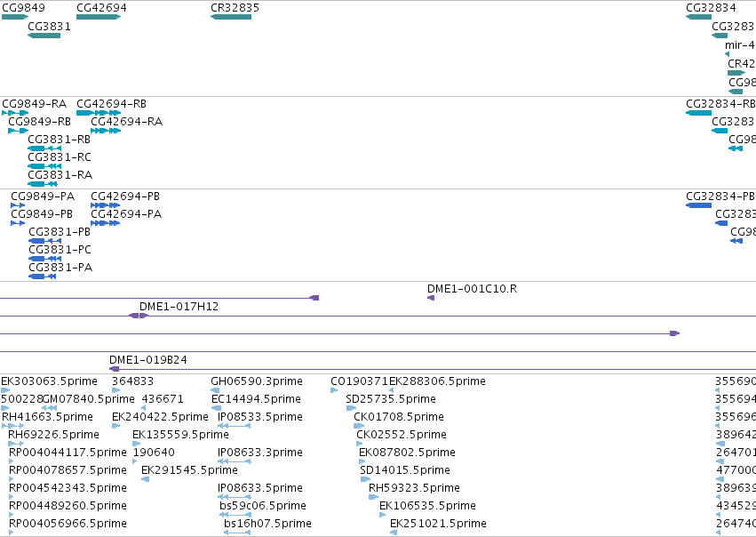Open the CG9849-RA transcript
Image resolution: width=756 pixels, height=537 pixels.
[15, 113]
